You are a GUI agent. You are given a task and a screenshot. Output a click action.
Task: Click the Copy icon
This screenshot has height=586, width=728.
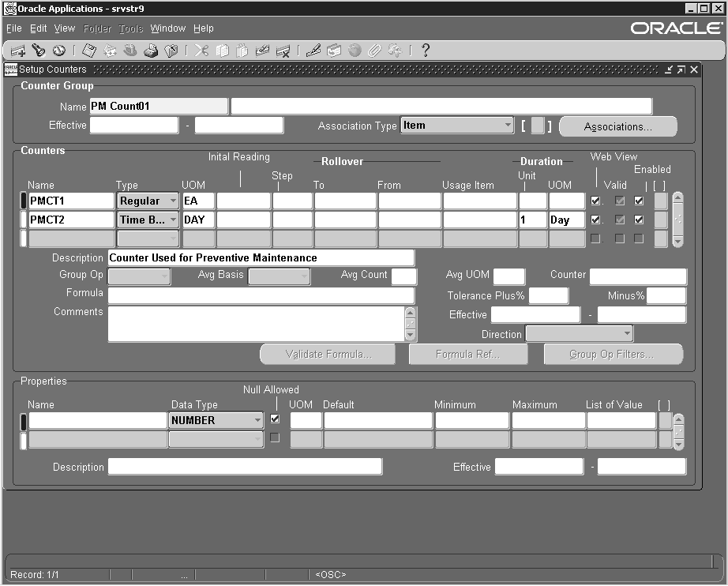coord(222,50)
